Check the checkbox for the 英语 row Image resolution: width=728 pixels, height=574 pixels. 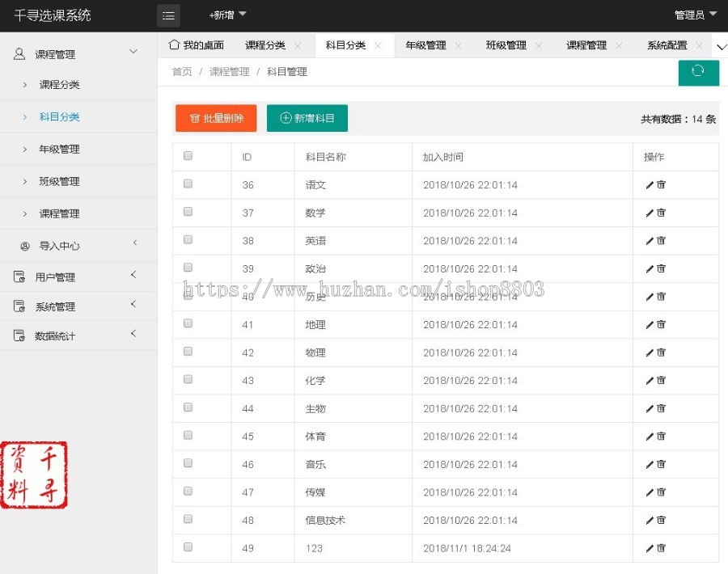[x=188, y=238]
